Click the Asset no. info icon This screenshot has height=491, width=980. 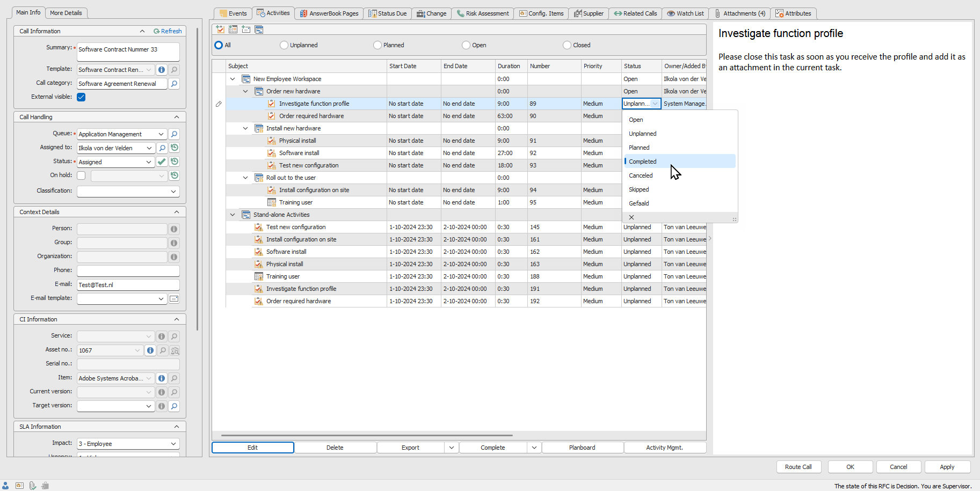pyautogui.click(x=150, y=350)
